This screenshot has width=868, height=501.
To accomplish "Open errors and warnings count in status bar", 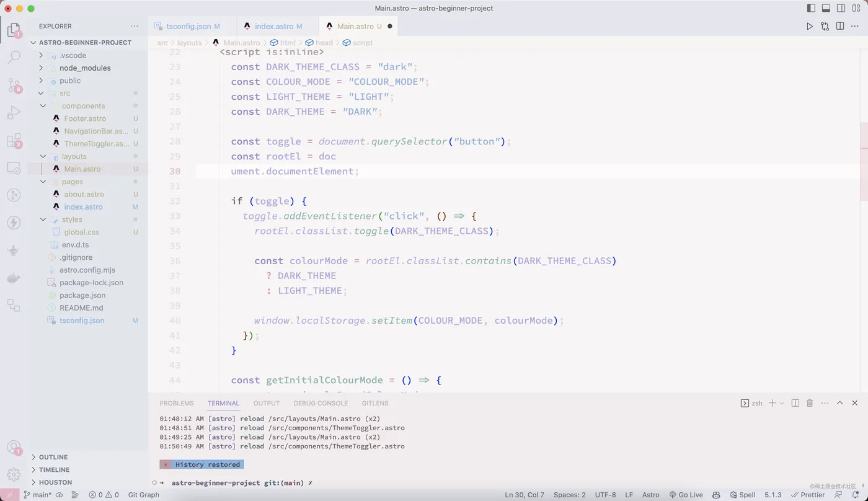I will (x=104, y=495).
